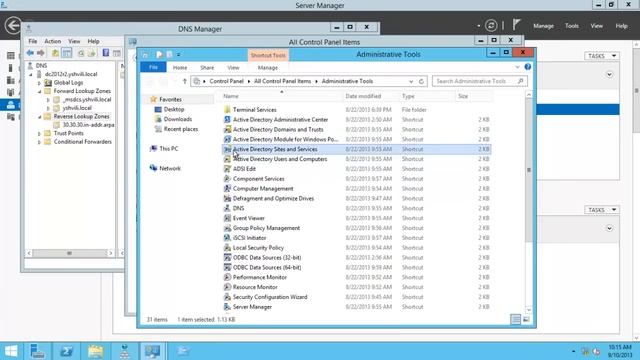Expand the ribbon with chevron
640x360 pixels.
[x=517, y=67]
